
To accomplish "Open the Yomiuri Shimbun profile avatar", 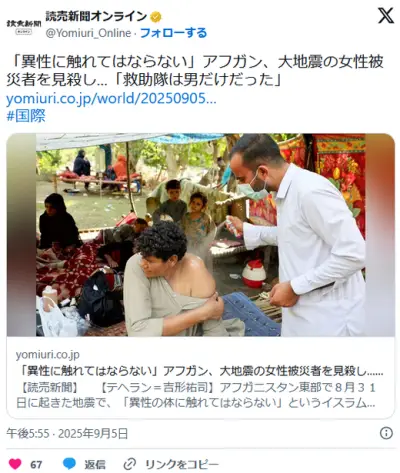I will tap(24, 26).
